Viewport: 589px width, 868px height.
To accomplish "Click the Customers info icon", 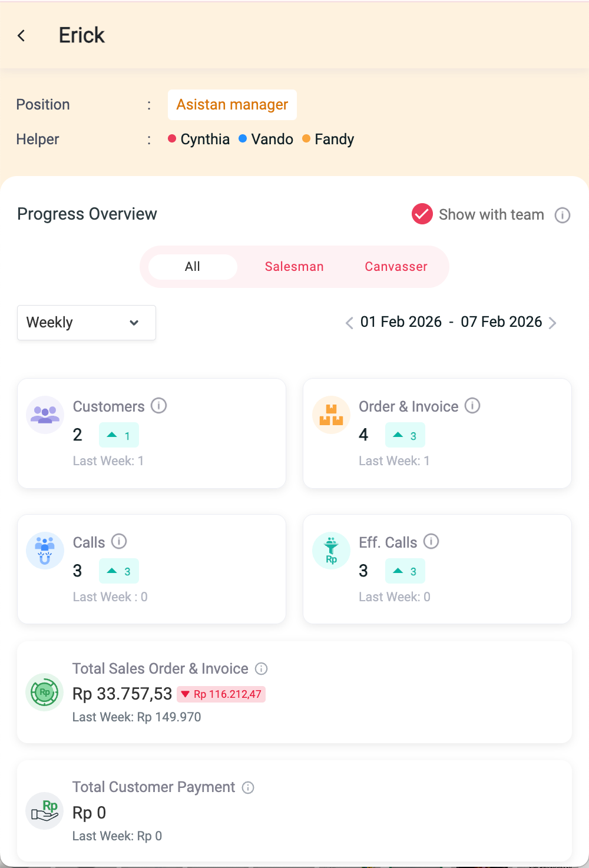I will click(159, 406).
